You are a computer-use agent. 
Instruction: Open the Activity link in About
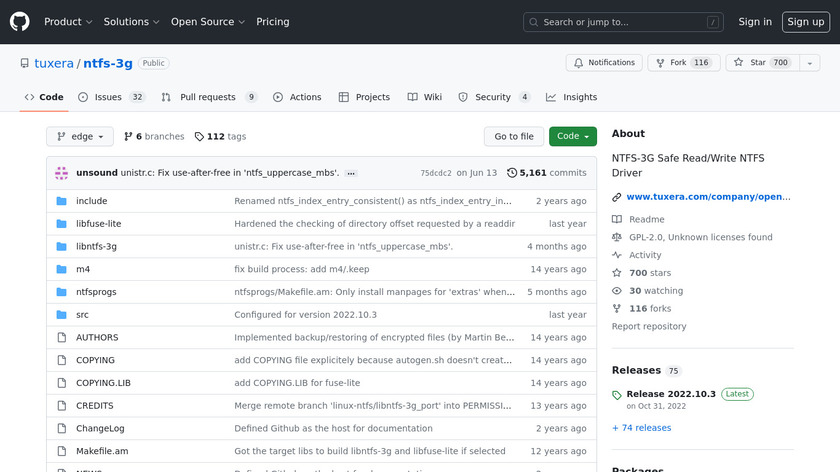point(644,255)
